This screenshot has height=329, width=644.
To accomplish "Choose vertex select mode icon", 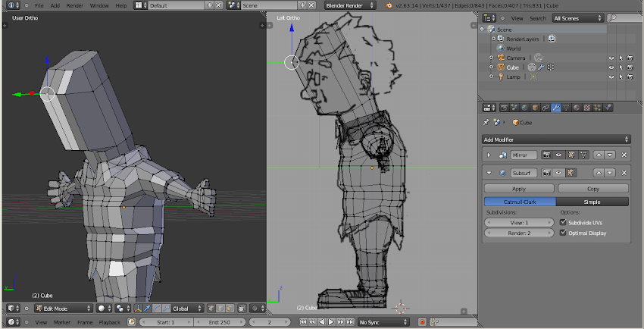I will (x=211, y=309).
